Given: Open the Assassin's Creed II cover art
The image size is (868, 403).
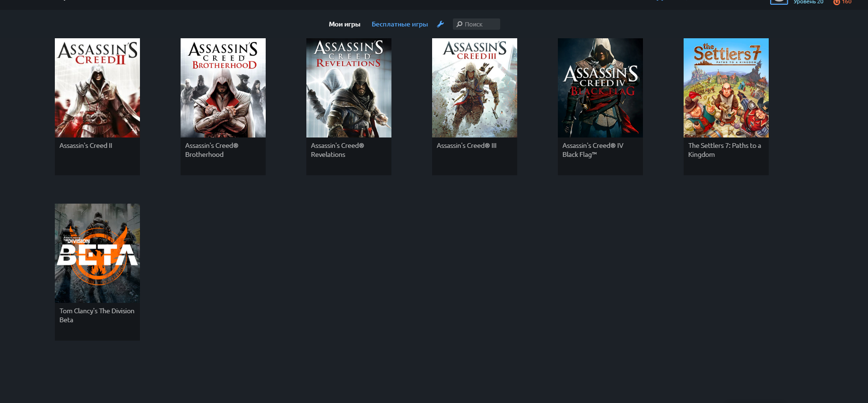Looking at the screenshot, I should click(97, 88).
